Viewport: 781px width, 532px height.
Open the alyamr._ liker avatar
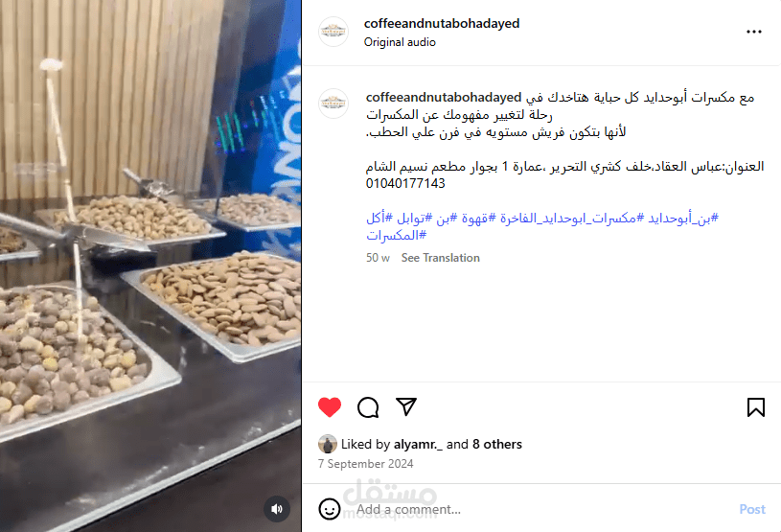pos(327,444)
